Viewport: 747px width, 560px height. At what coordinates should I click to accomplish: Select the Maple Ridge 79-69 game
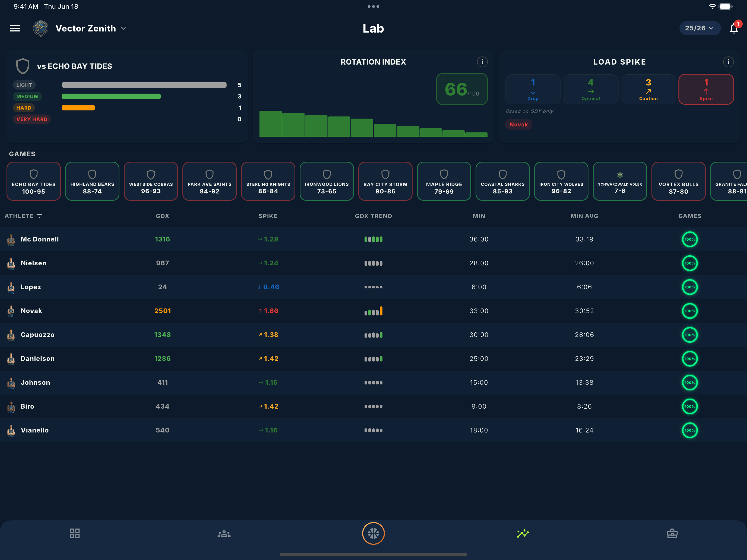pos(444,181)
